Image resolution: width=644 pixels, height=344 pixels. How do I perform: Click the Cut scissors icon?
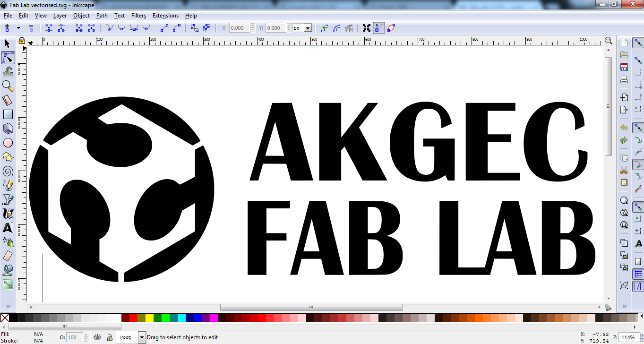624,170
